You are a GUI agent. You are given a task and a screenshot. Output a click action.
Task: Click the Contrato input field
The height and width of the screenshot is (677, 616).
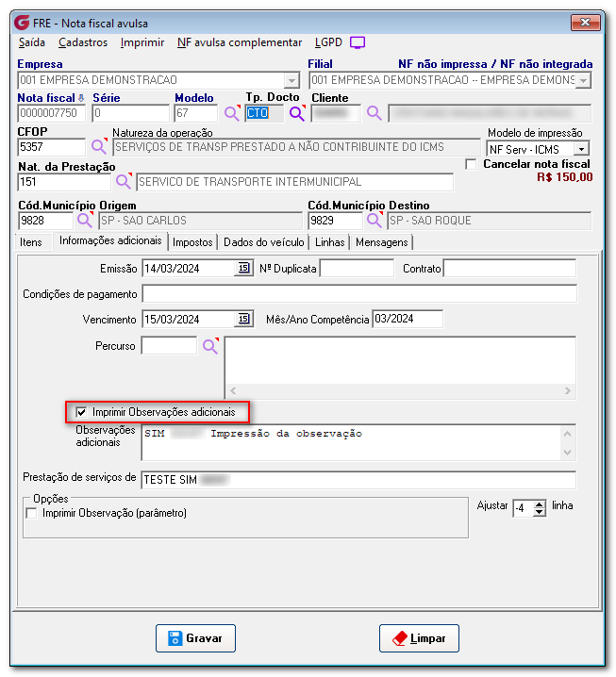click(x=509, y=268)
